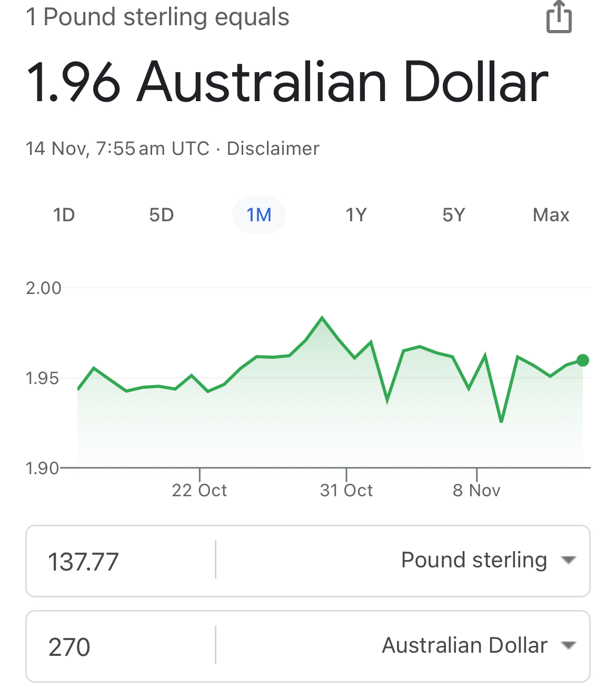Click the 137.77 amount field

point(121,561)
